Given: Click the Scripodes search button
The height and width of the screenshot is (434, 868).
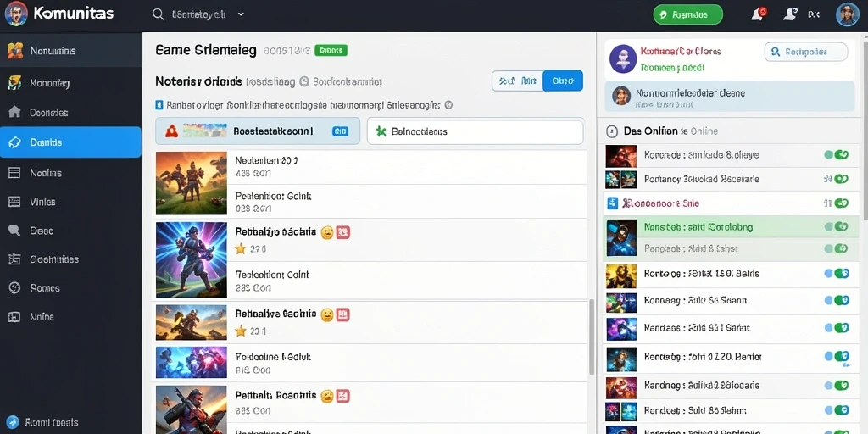Looking at the screenshot, I should point(806,52).
